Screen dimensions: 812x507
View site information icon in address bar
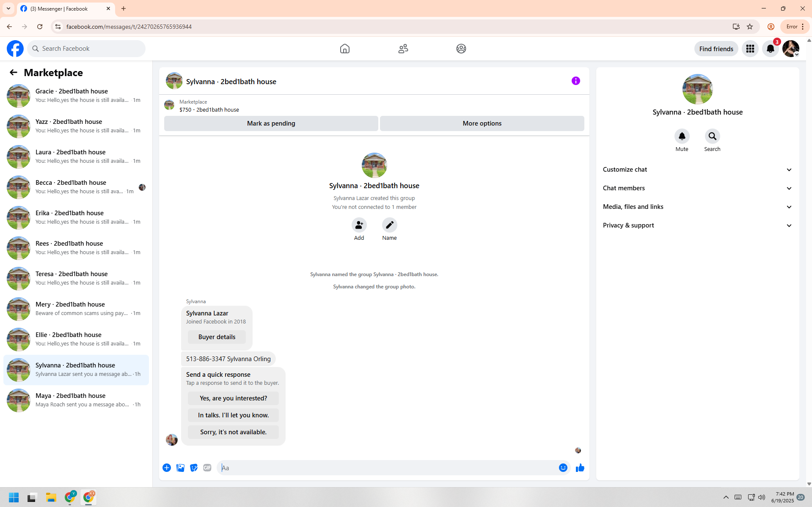coord(58,27)
